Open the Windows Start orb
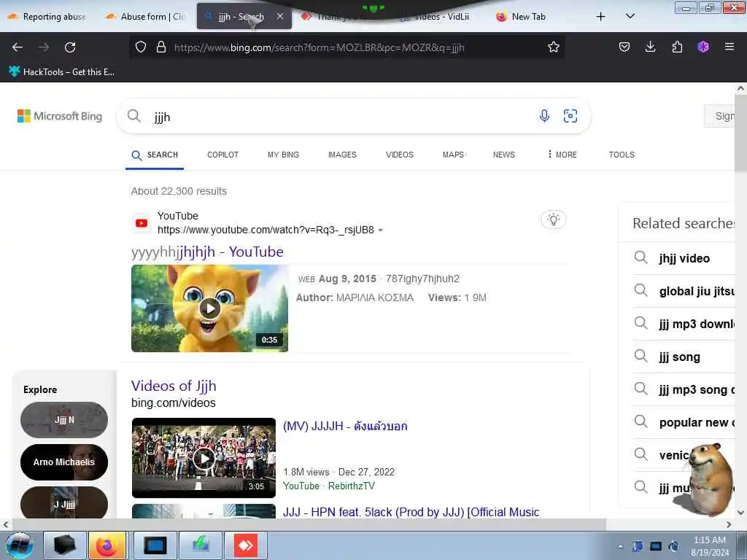 point(19,545)
